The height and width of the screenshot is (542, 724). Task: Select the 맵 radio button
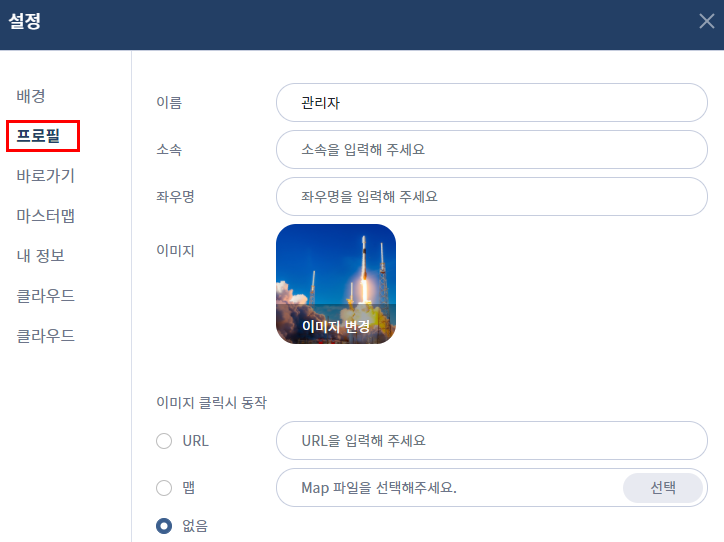164,488
